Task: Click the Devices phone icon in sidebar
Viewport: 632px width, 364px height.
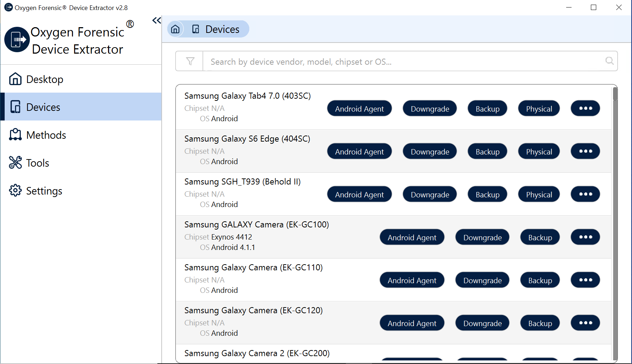Action: (x=15, y=107)
